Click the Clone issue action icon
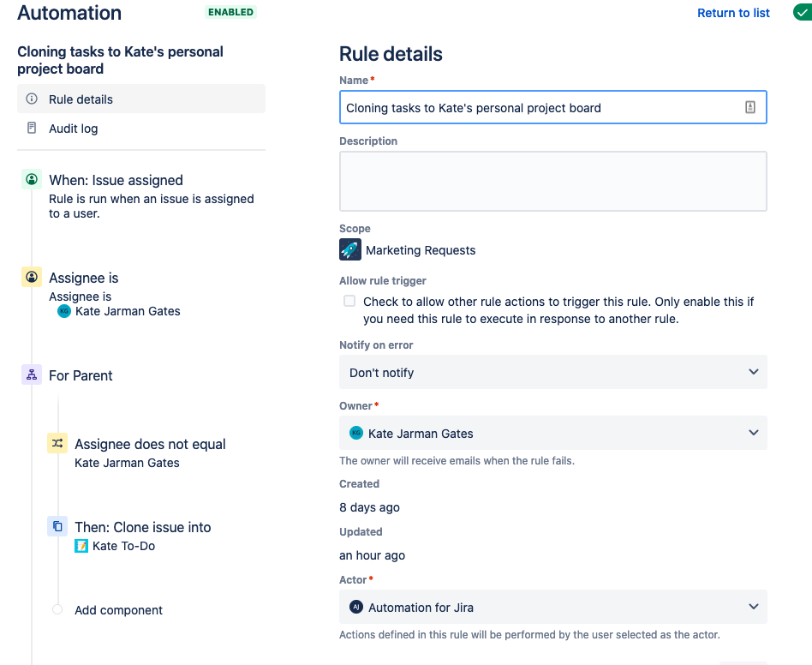The image size is (812, 665). coord(57,527)
